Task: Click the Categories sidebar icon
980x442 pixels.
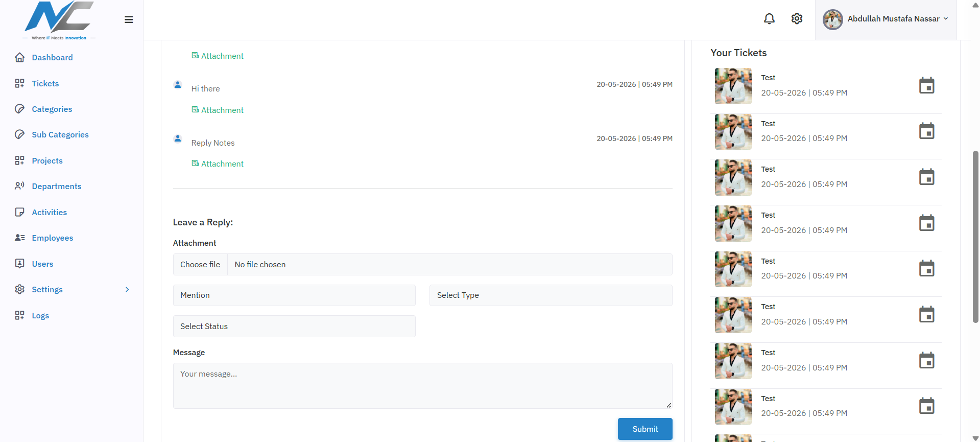Action: coord(19,109)
